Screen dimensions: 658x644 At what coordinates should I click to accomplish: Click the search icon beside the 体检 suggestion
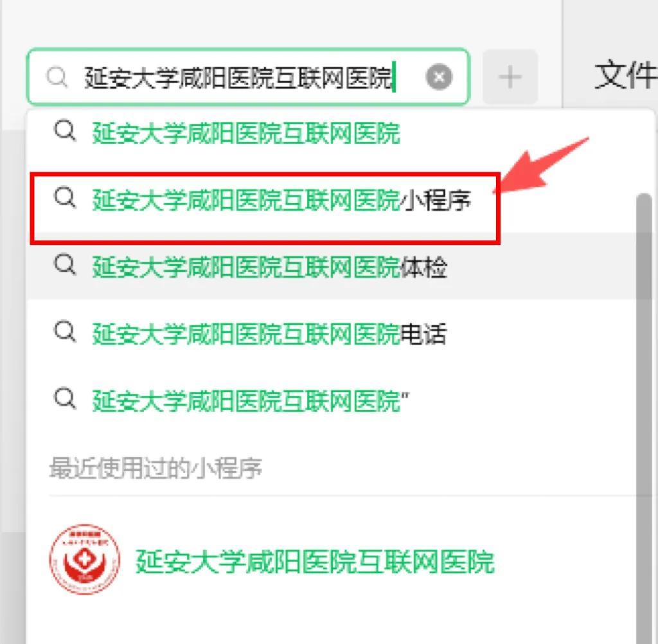coord(65,265)
